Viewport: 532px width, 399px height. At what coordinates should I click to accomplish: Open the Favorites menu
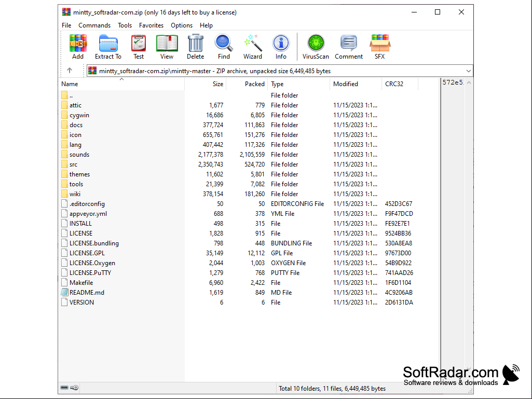[151, 25]
